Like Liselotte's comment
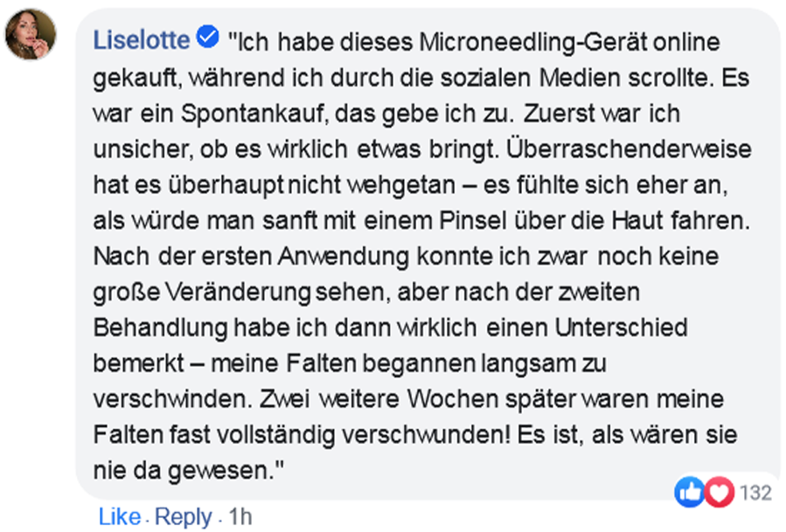 click(119, 516)
